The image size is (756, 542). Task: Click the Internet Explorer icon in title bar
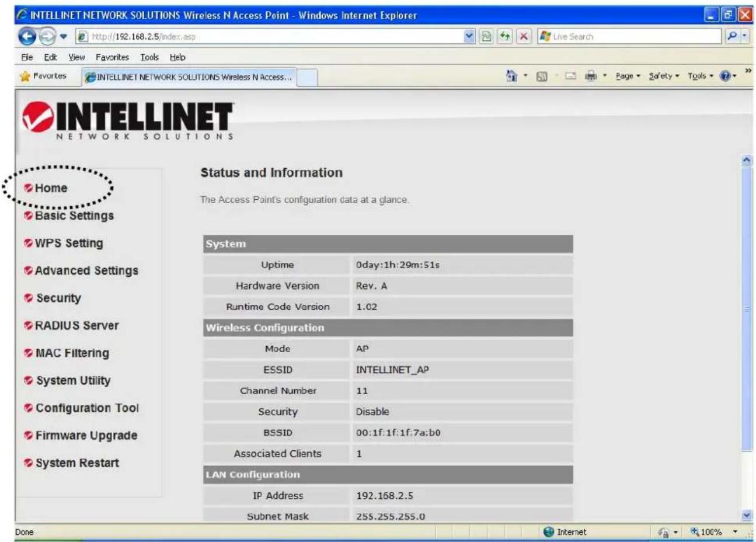(23, 15)
